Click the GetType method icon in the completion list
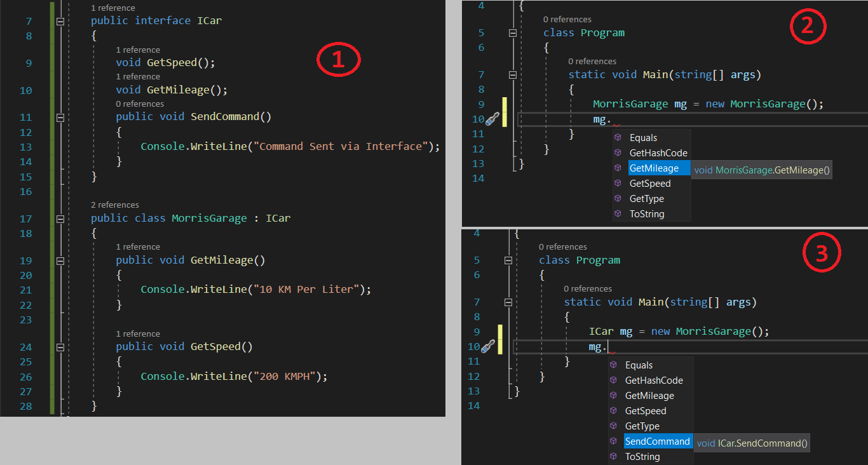Screen dimensions: 868x465 click(616, 198)
